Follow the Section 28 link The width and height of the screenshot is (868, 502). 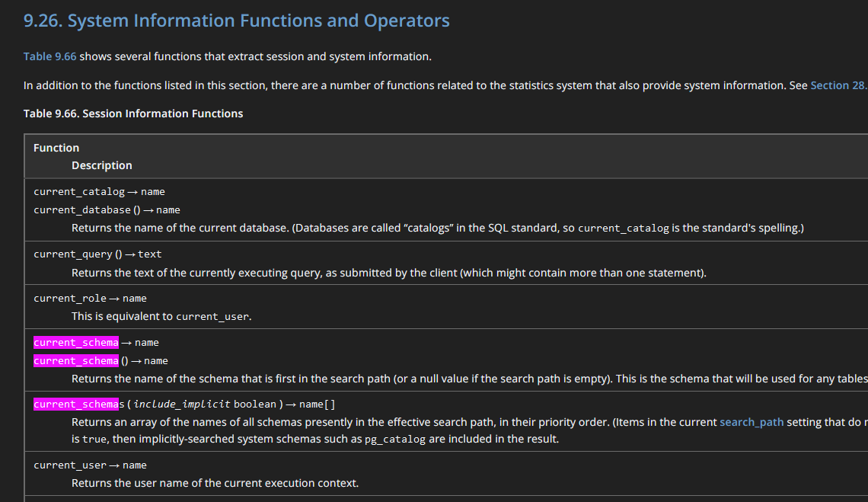[838, 85]
